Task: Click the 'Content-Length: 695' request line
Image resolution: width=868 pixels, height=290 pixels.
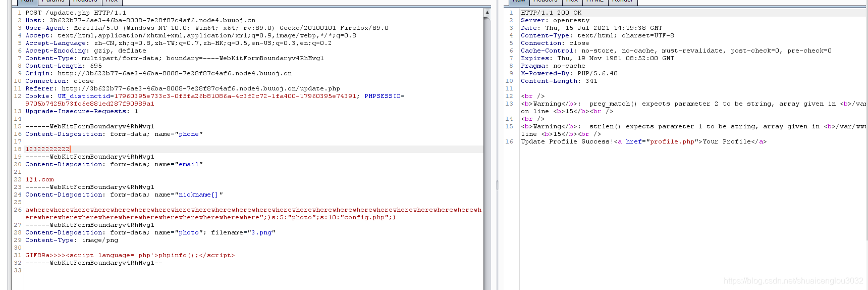Action: [x=64, y=66]
